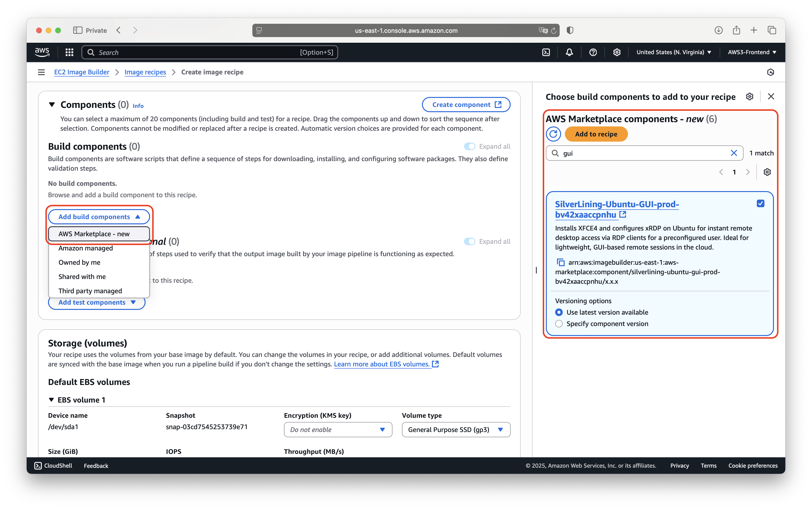Image resolution: width=812 pixels, height=509 pixels.
Task: Open Privacy link in footer
Action: pyautogui.click(x=679, y=466)
